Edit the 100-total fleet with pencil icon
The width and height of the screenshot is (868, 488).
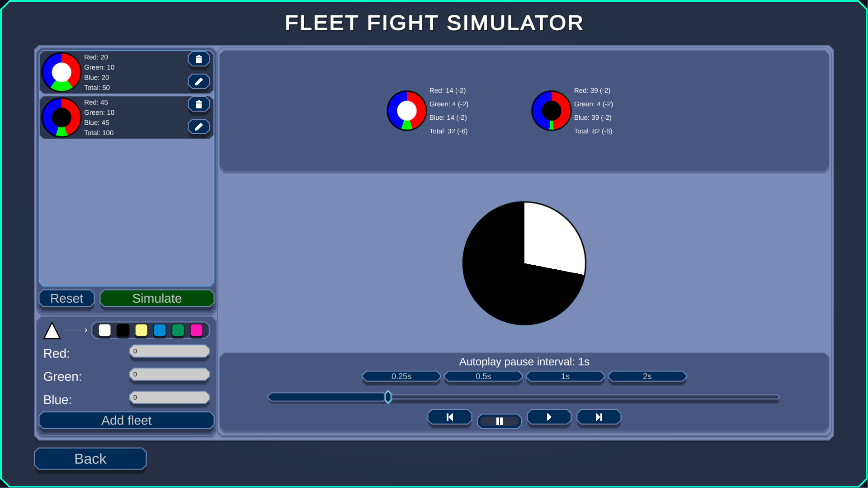(199, 127)
